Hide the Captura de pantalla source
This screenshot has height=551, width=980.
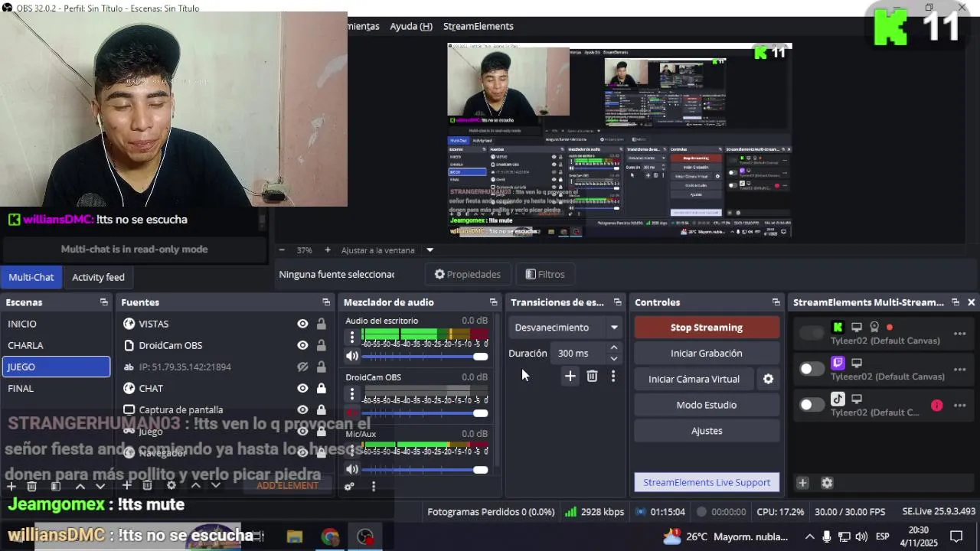click(302, 409)
